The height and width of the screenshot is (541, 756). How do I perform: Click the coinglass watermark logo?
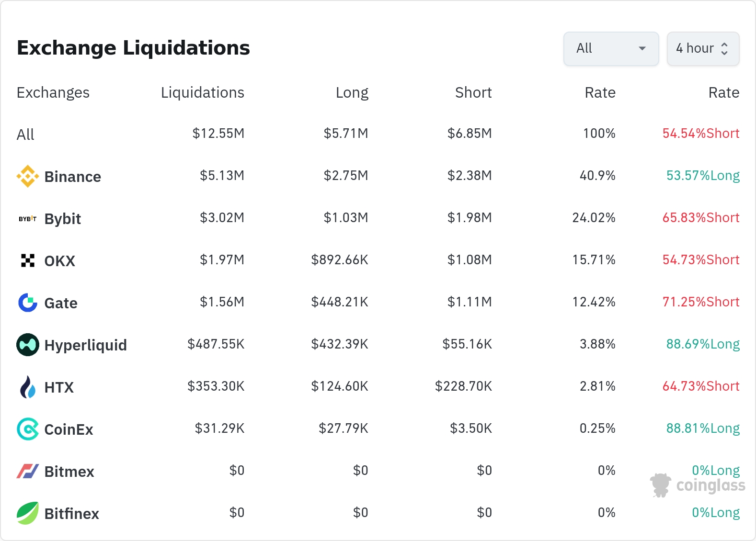(698, 485)
